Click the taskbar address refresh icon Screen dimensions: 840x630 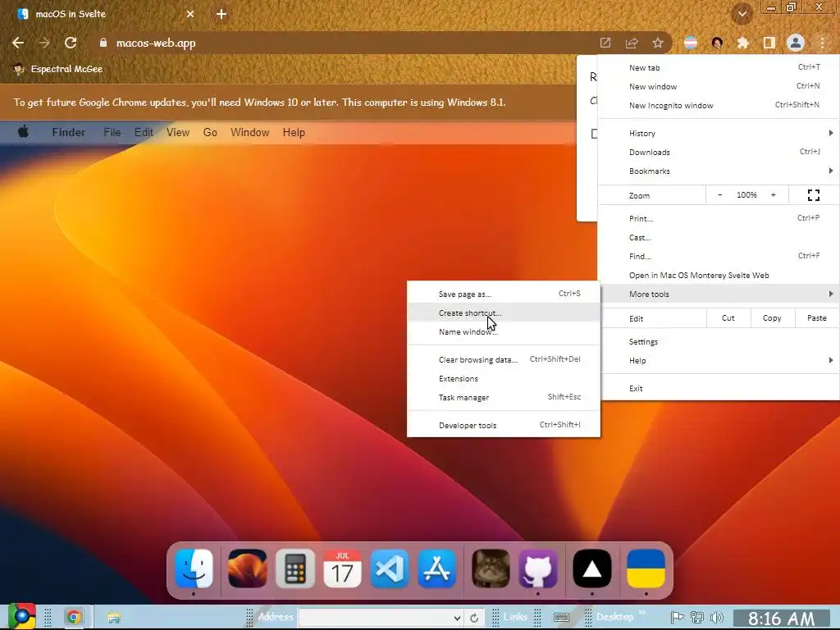point(474,618)
